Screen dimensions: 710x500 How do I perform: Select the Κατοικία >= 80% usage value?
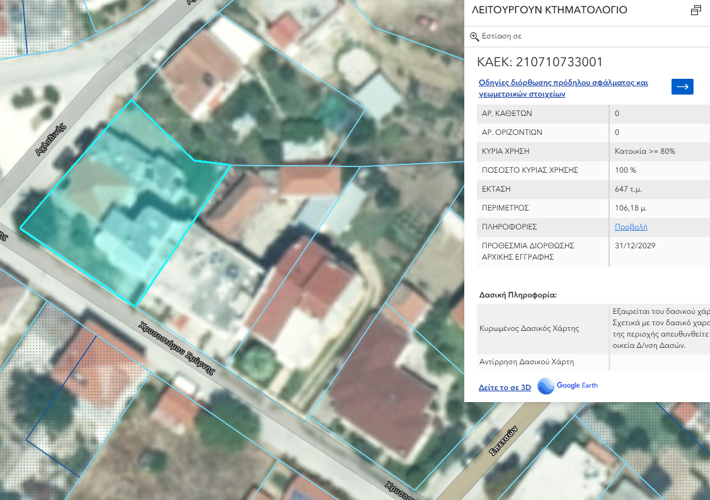click(645, 151)
